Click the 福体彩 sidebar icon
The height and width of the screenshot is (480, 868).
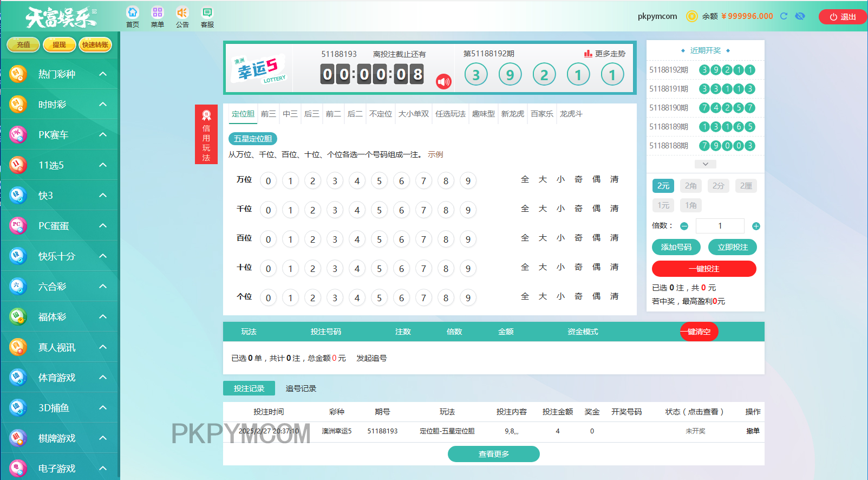(x=18, y=316)
